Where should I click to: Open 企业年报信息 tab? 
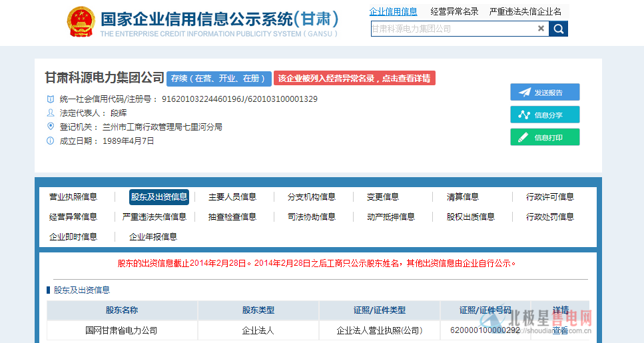click(153, 237)
